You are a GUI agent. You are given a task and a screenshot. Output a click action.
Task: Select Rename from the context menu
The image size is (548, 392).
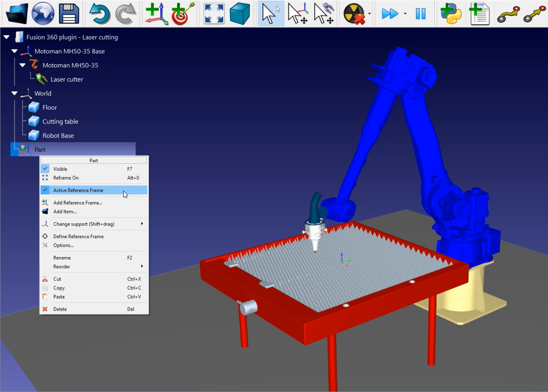[x=62, y=257]
